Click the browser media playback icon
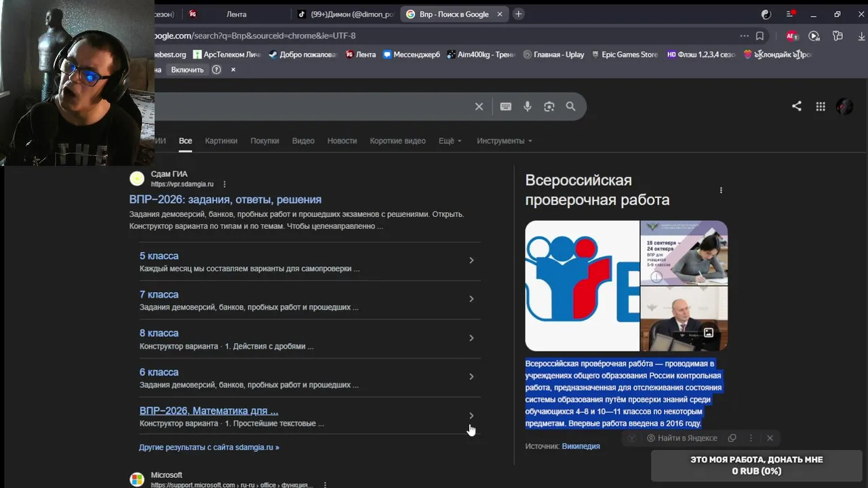 coord(814,36)
